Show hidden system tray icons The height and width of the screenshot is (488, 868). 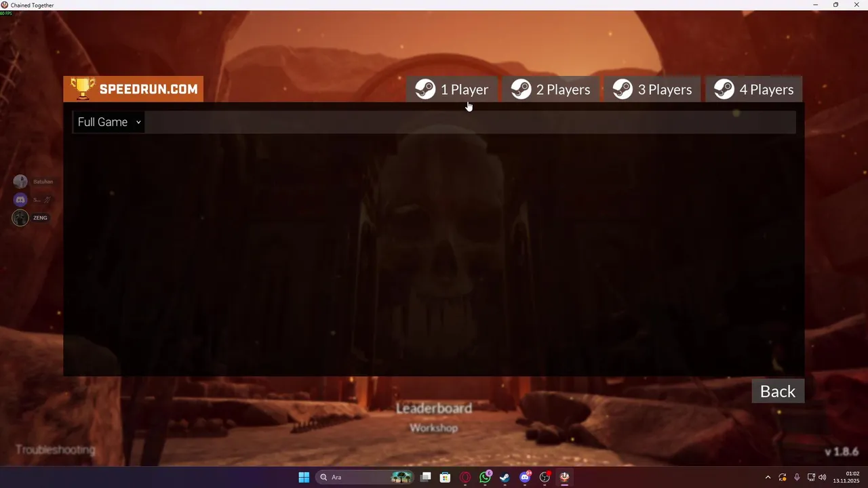768,477
